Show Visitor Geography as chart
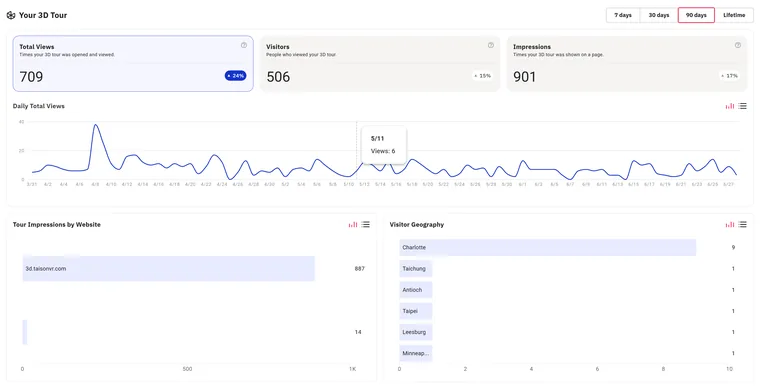Viewport: 760px width, 386px height. pyautogui.click(x=729, y=225)
